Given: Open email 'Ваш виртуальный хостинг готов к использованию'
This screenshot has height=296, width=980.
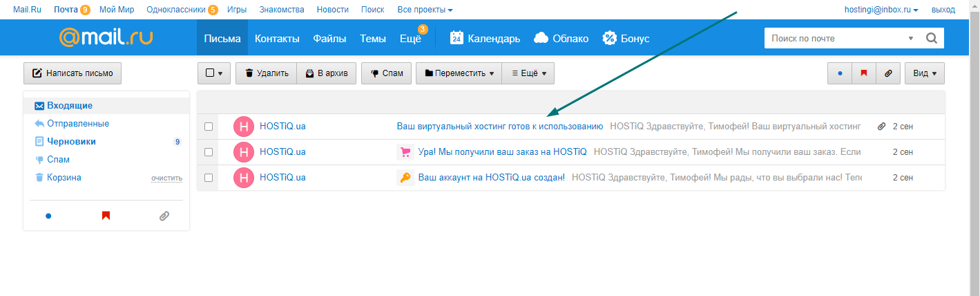Looking at the screenshot, I should coord(500,127).
